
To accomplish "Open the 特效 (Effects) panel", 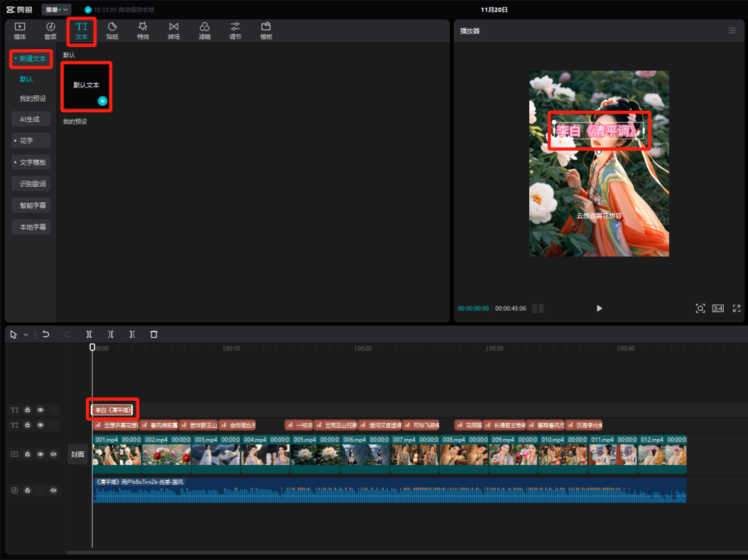I will tap(143, 30).
